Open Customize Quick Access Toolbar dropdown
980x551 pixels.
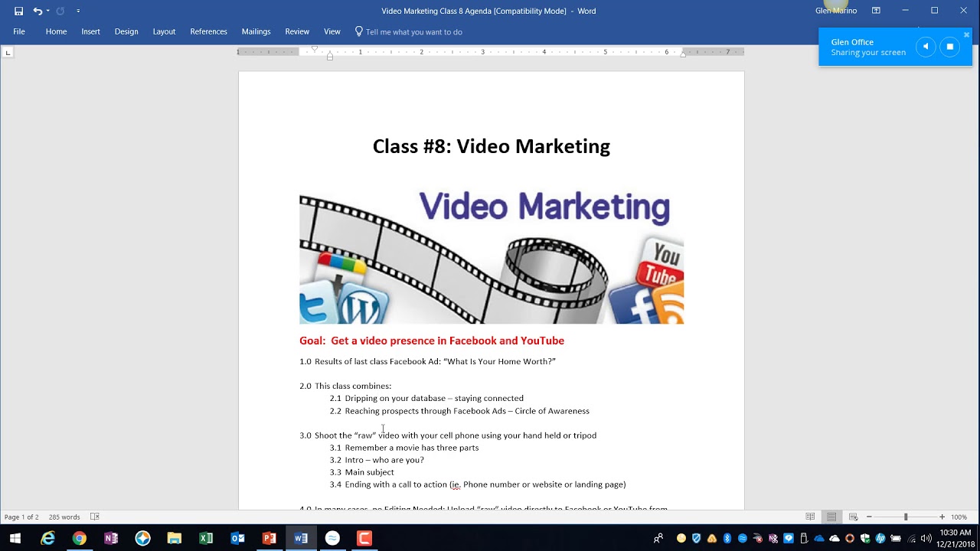pos(78,11)
